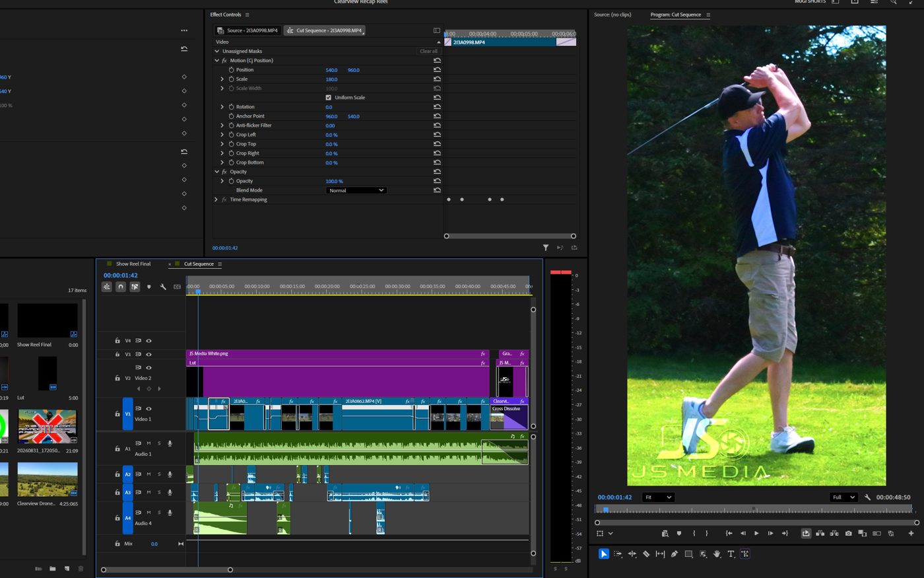Select the Rectangle tool

tap(688, 554)
